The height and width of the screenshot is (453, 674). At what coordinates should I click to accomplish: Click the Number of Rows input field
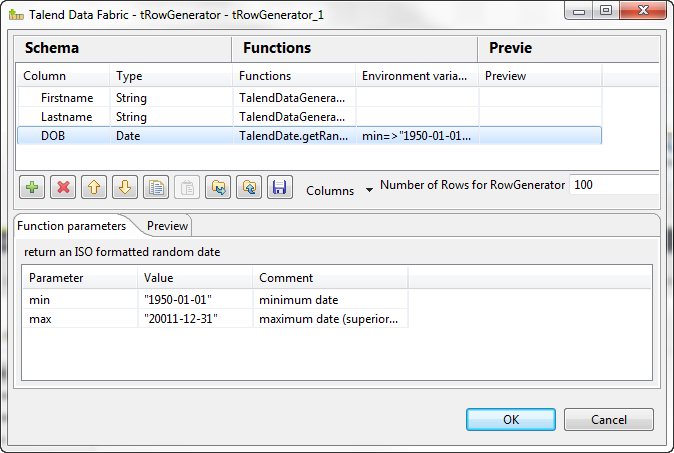(612, 185)
